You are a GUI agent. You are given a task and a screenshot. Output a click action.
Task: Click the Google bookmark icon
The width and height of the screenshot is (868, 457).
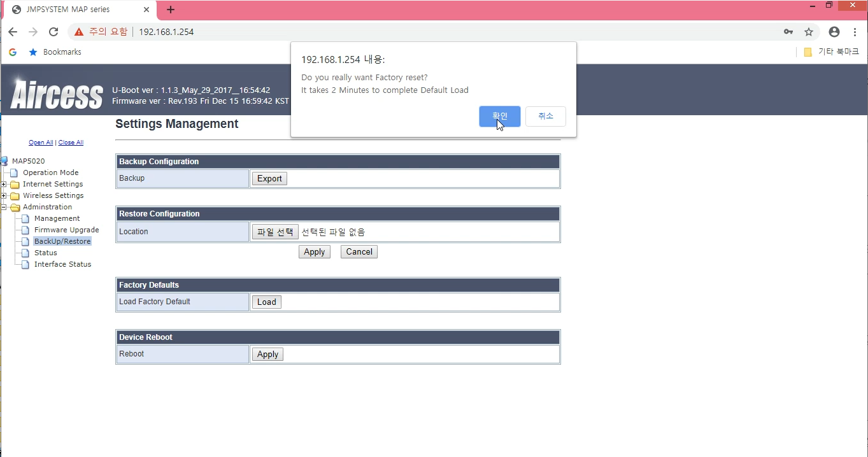click(x=13, y=52)
